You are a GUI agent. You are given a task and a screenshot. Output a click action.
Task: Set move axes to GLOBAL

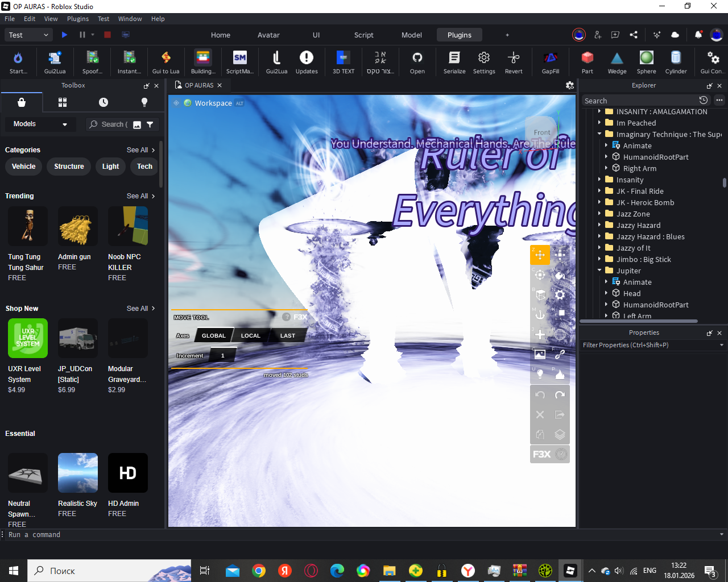[214, 335]
